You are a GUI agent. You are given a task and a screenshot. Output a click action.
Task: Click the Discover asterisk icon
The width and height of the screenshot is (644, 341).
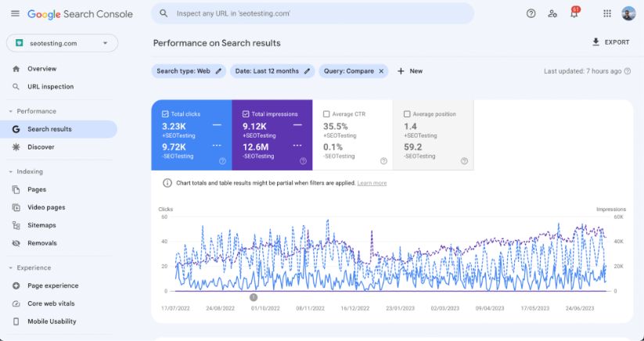pos(16,147)
